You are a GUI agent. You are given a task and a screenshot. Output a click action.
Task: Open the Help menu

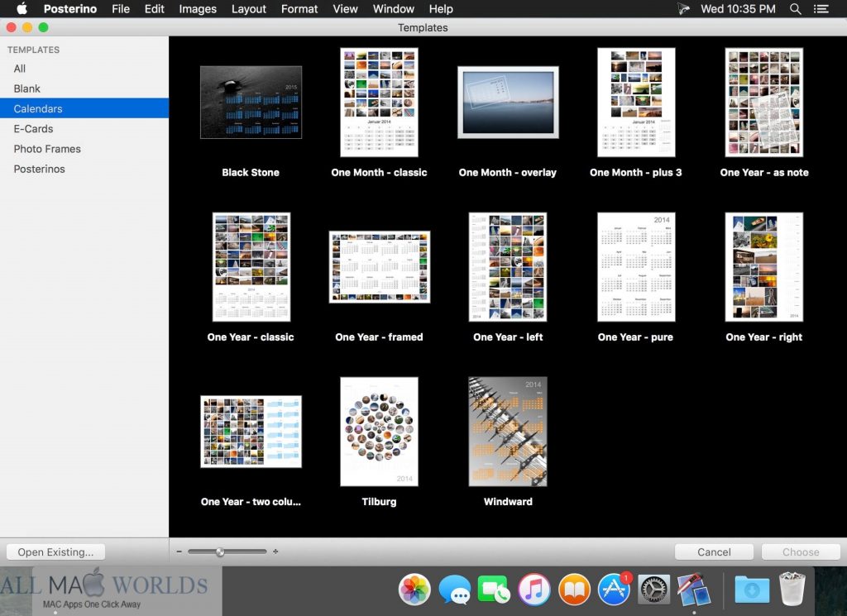(x=441, y=8)
